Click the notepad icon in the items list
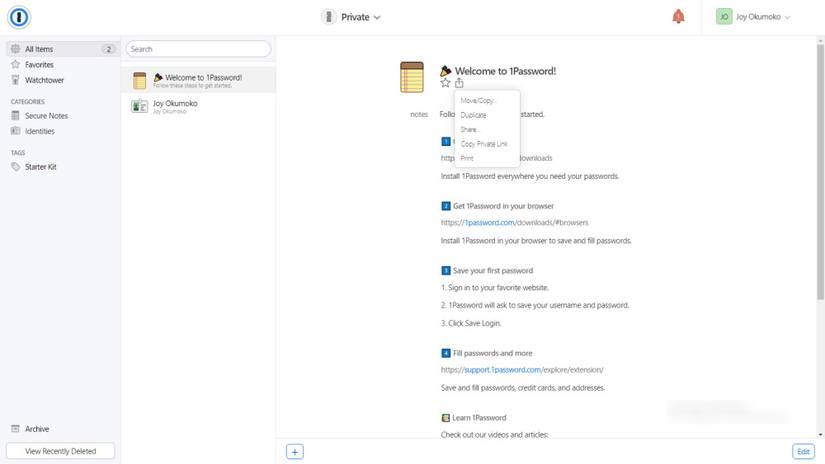The height and width of the screenshot is (464, 825). click(x=139, y=80)
